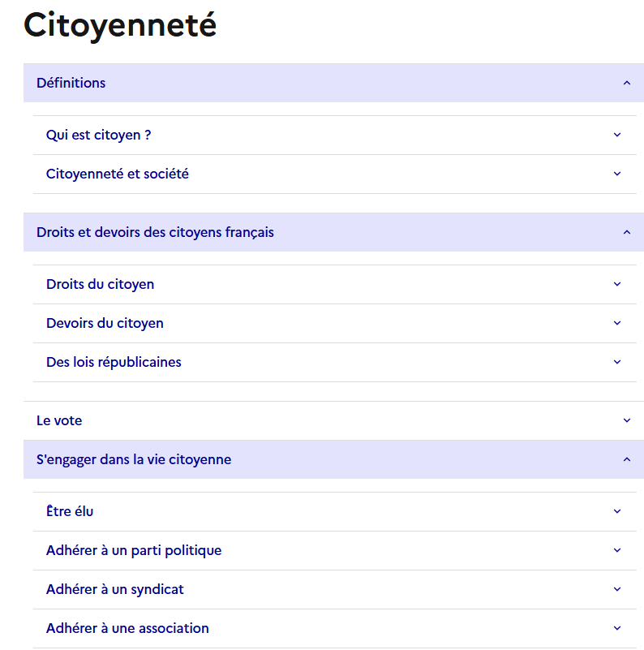644x650 pixels.
Task: Open the Droits du citoyen entry
Action: [335, 284]
